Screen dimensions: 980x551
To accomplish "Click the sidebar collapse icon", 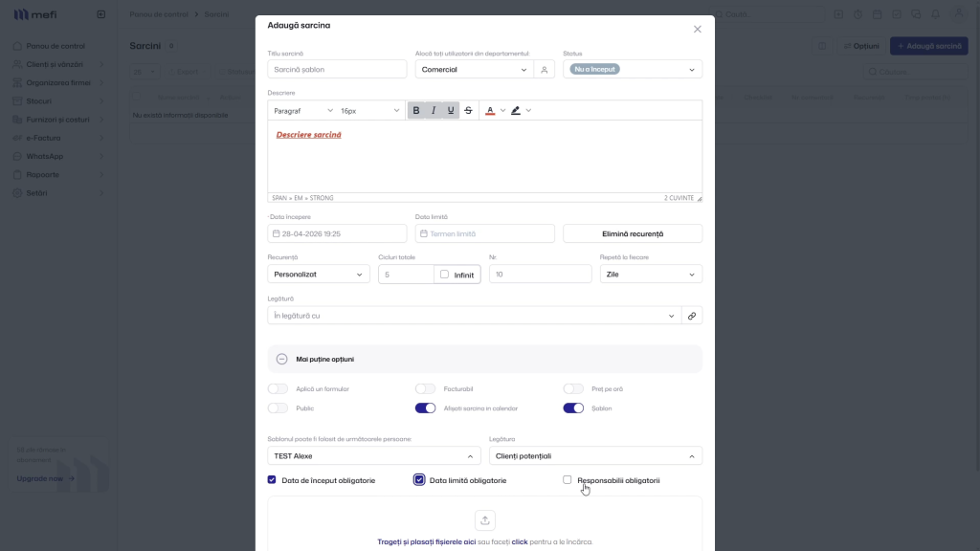I will click(x=101, y=14).
